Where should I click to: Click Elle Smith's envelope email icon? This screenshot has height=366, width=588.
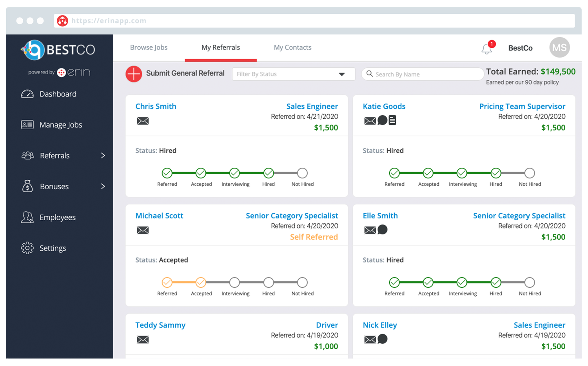[370, 230]
